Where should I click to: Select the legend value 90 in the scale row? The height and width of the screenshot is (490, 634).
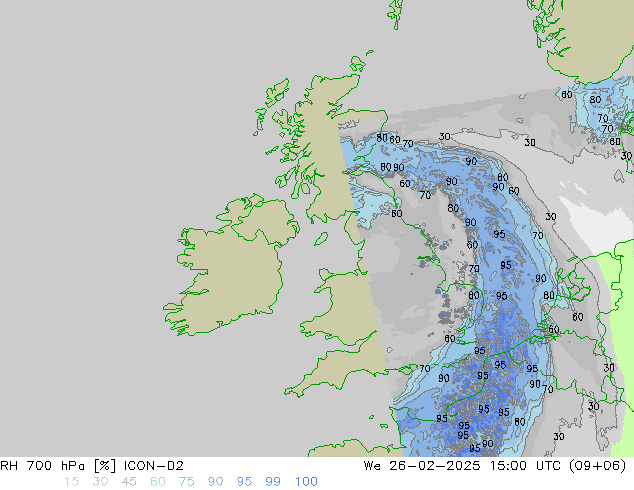tap(215, 482)
